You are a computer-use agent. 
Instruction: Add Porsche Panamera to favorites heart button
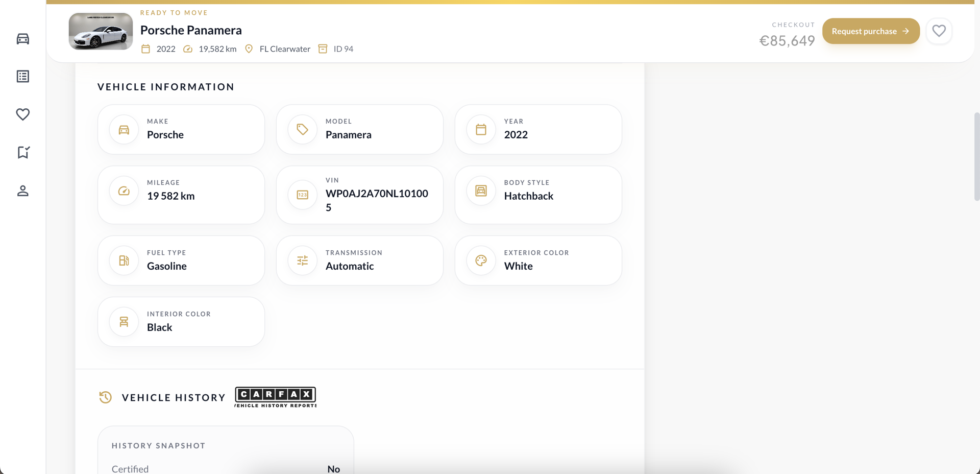coord(939,31)
